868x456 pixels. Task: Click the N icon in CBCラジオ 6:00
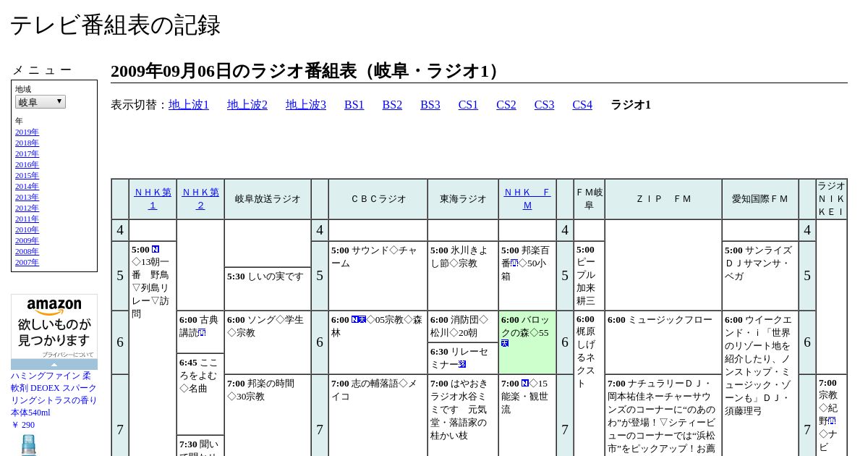point(355,319)
